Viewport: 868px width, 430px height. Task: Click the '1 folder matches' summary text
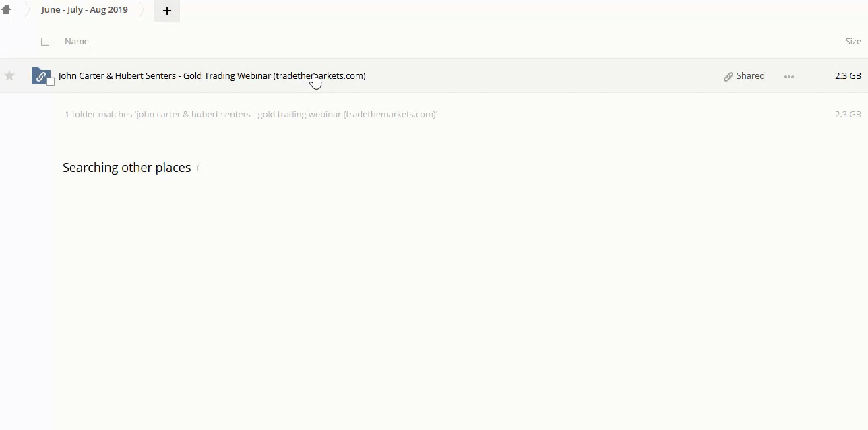pyautogui.click(x=251, y=115)
